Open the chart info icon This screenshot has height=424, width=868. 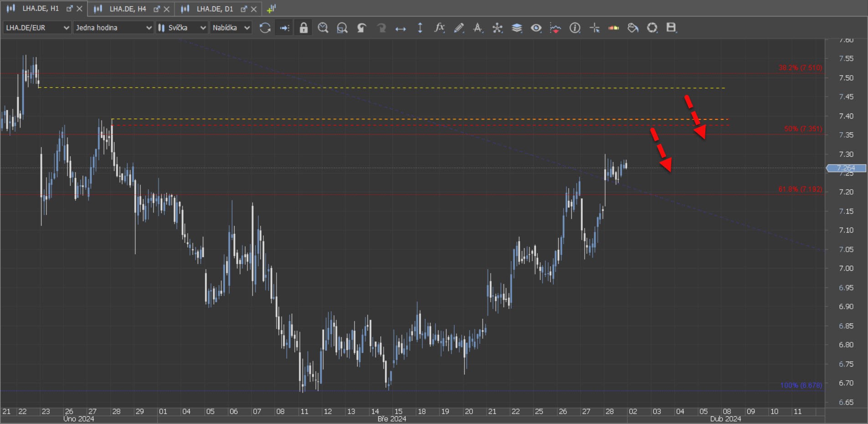point(575,28)
